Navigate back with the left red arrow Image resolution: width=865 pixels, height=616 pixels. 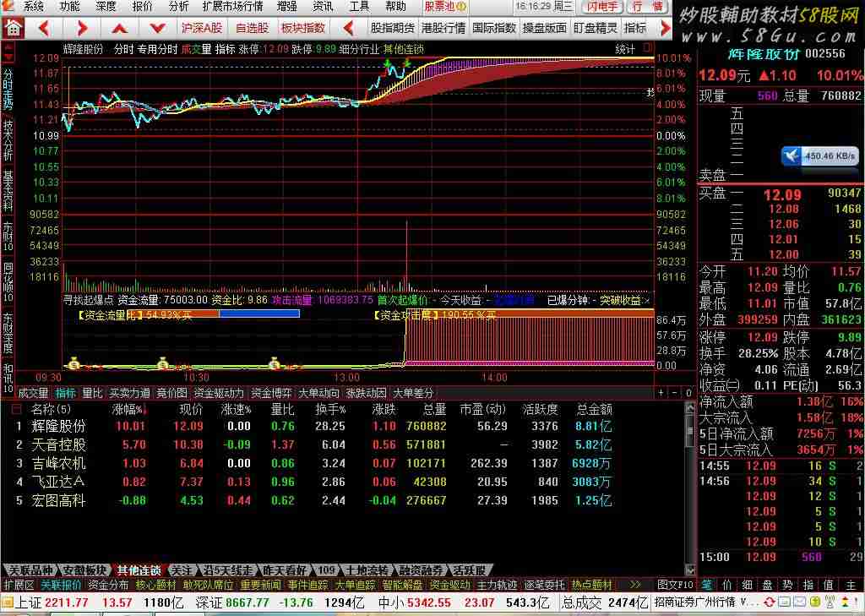44,28
